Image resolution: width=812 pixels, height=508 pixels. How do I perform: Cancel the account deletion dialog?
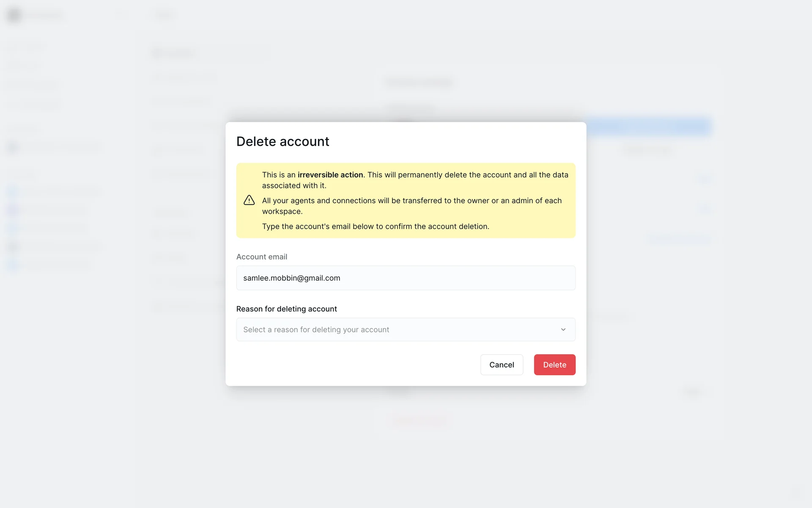pyautogui.click(x=502, y=365)
